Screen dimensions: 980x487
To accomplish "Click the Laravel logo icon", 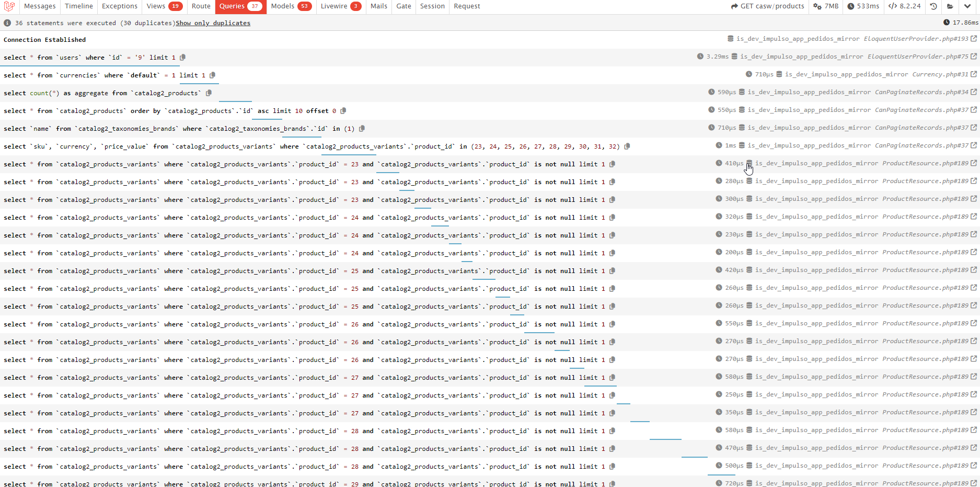I will point(10,6).
